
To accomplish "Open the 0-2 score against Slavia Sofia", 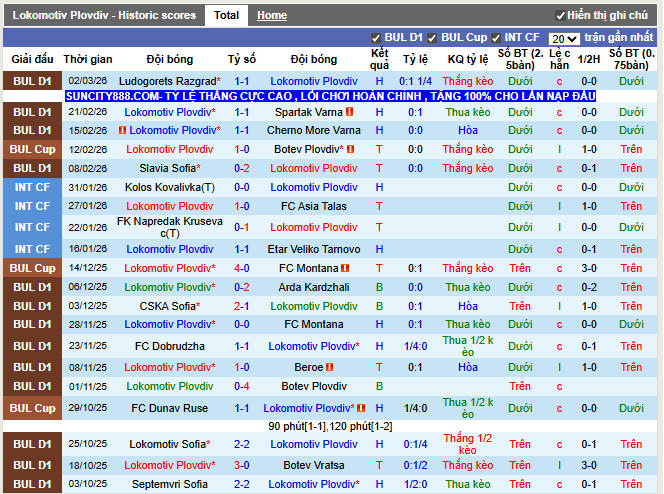I will pyautogui.click(x=242, y=168).
